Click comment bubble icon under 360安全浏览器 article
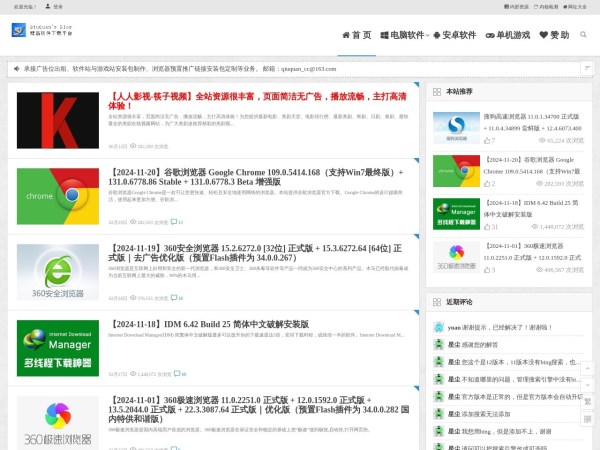600x450 pixels. click(173, 298)
